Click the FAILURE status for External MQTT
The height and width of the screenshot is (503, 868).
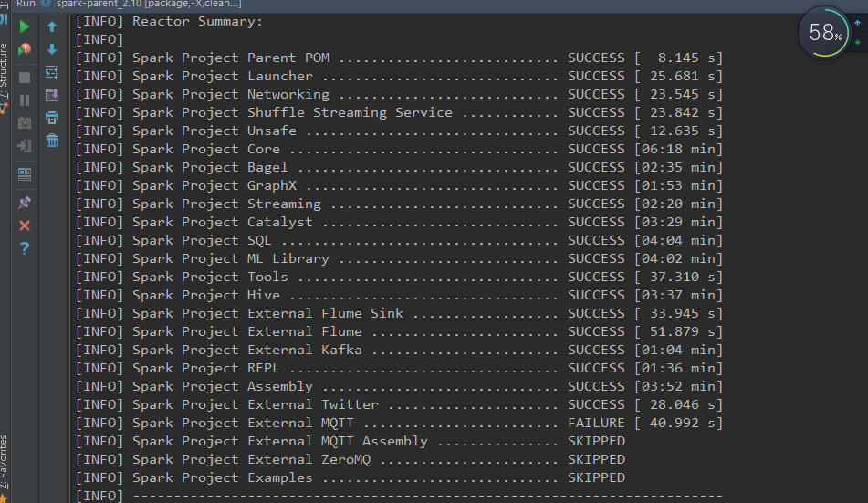click(596, 424)
